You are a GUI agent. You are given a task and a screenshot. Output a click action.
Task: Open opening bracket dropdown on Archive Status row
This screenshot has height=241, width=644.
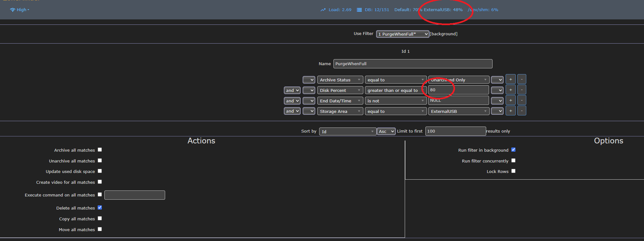click(309, 80)
